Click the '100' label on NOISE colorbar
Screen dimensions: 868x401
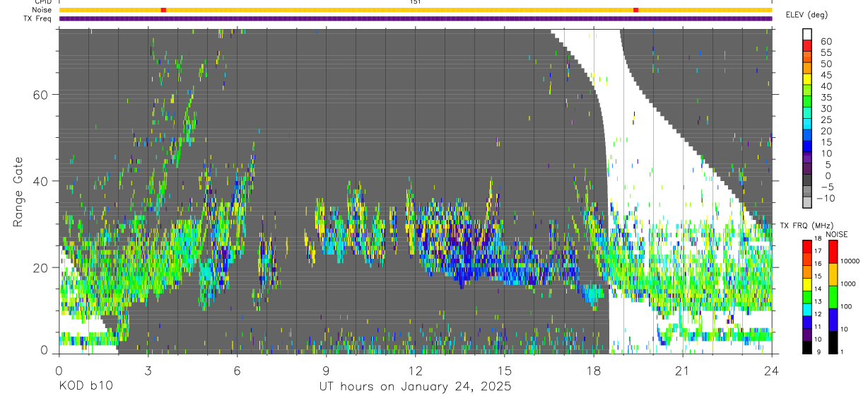(x=847, y=306)
